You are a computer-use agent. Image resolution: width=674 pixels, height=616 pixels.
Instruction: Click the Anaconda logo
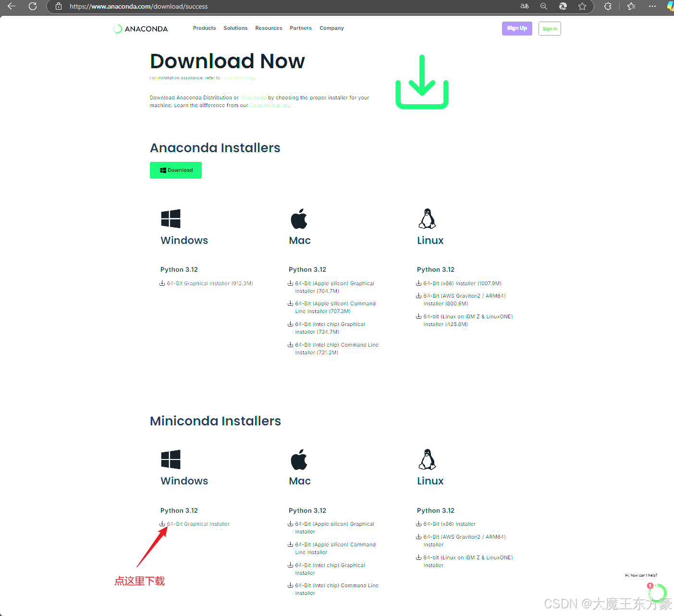140,29
